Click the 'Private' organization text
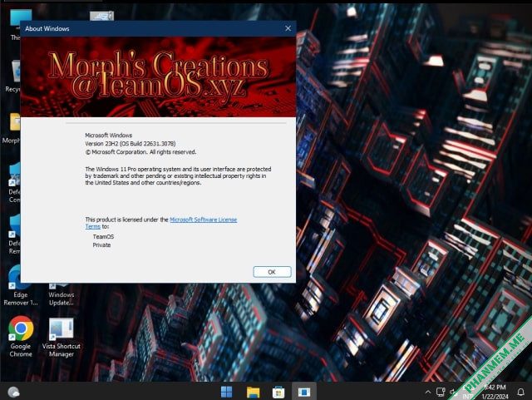 (x=101, y=244)
